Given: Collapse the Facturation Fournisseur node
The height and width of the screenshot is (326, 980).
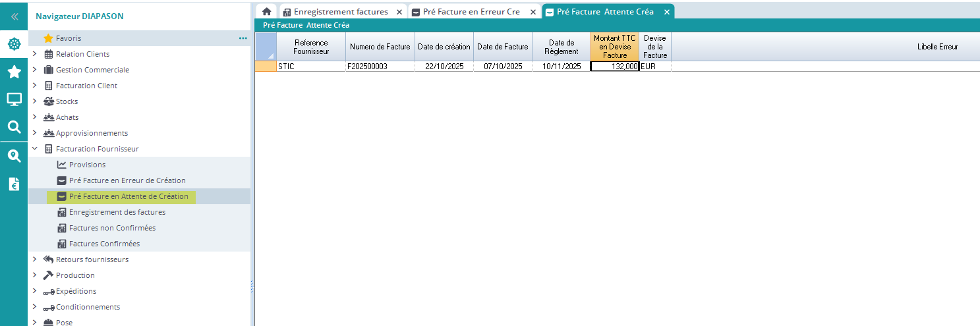Looking at the screenshot, I should coord(35,149).
